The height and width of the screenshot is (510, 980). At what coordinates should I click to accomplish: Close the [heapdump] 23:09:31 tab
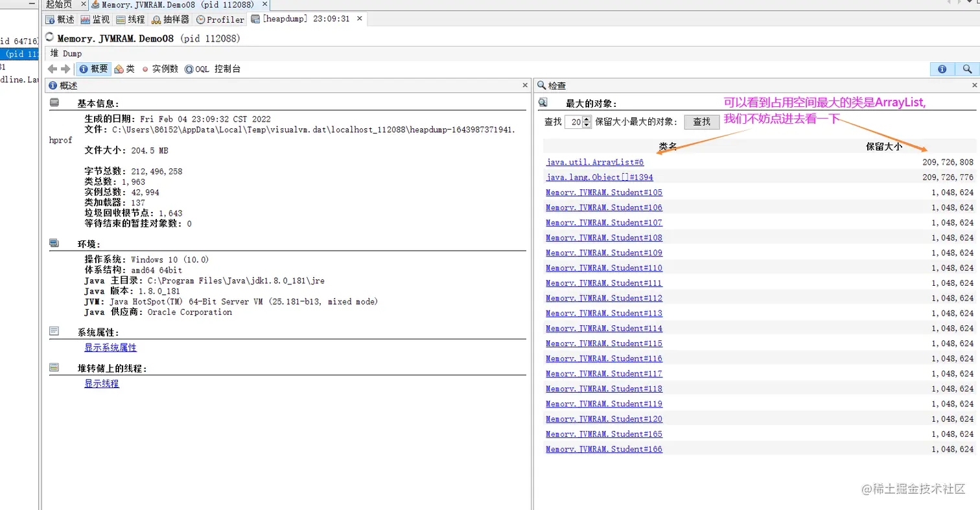pyautogui.click(x=358, y=19)
